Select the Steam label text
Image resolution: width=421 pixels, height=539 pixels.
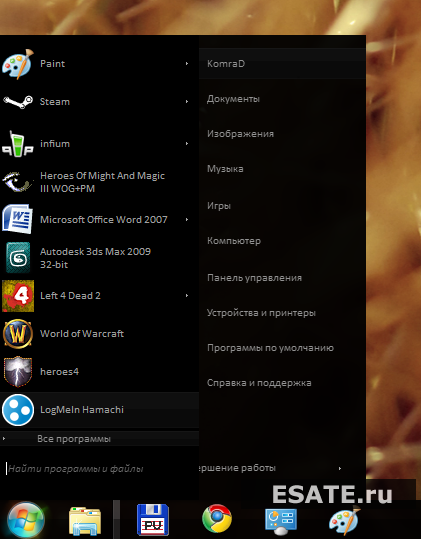[55, 102]
